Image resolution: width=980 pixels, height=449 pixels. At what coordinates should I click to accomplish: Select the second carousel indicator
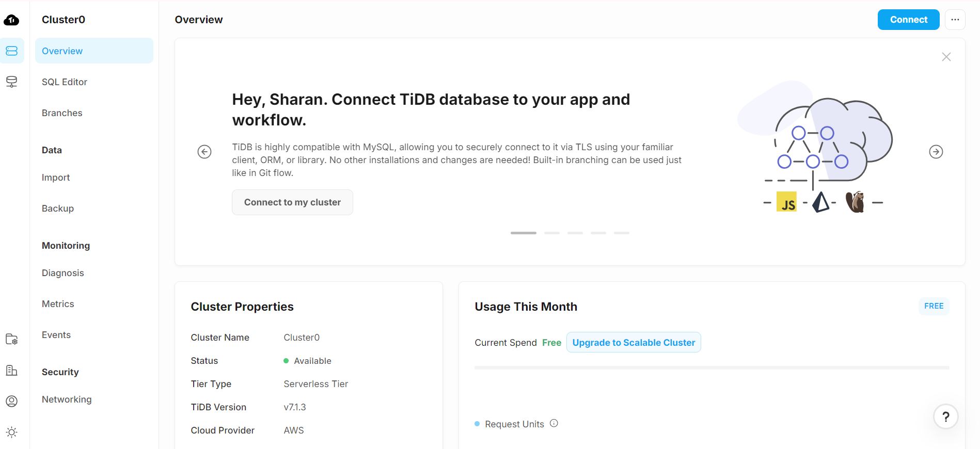click(552, 233)
